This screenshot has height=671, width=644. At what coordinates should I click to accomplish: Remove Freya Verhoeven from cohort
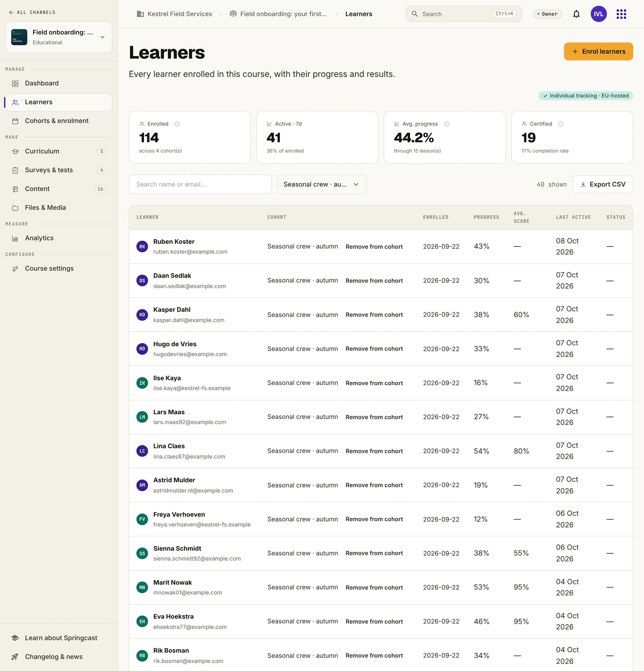click(x=374, y=519)
